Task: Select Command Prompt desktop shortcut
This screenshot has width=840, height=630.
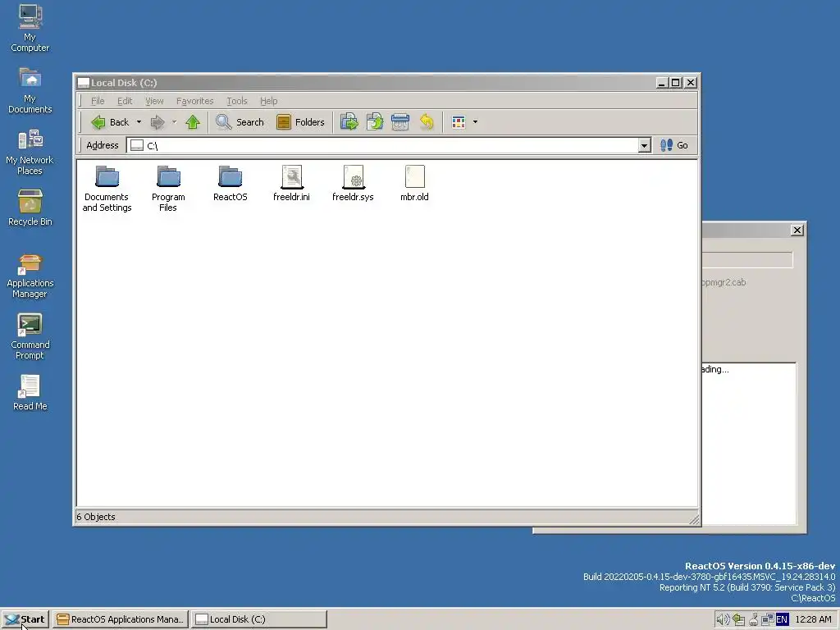Action: (x=30, y=337)
